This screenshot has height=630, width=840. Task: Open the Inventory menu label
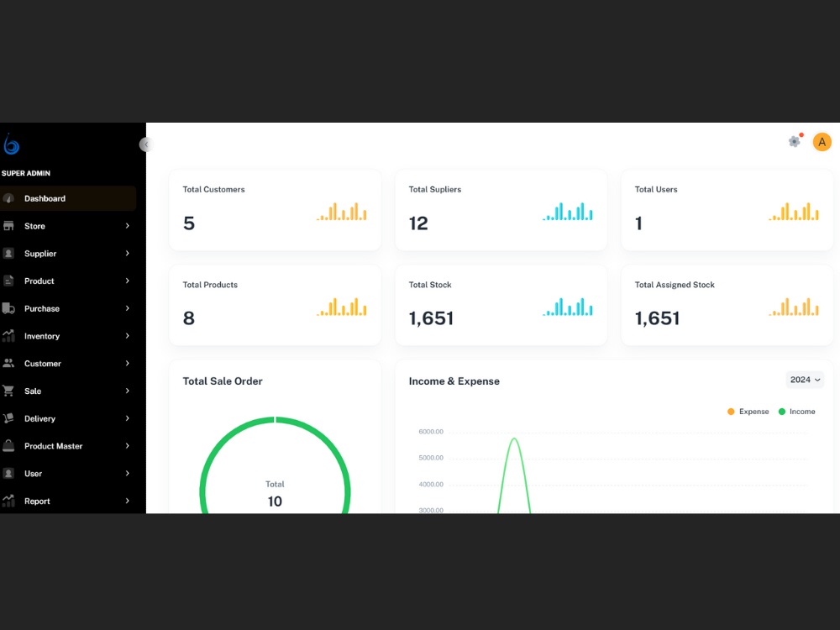coord(42,336)
